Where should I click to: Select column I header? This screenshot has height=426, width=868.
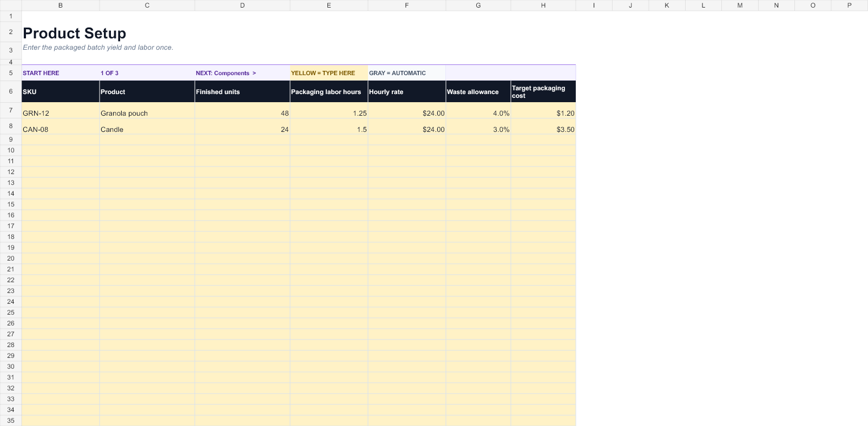(x=594, y=5)
